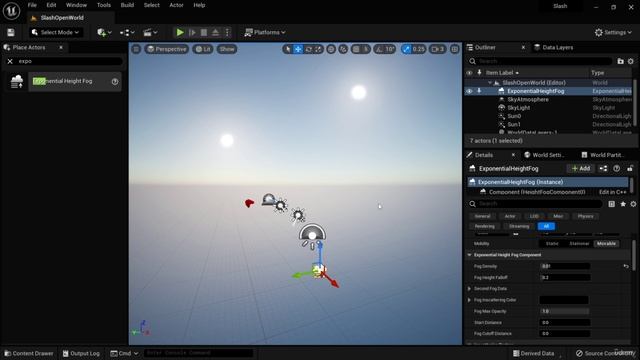Open the Settings dropdown

click(613, 32)
